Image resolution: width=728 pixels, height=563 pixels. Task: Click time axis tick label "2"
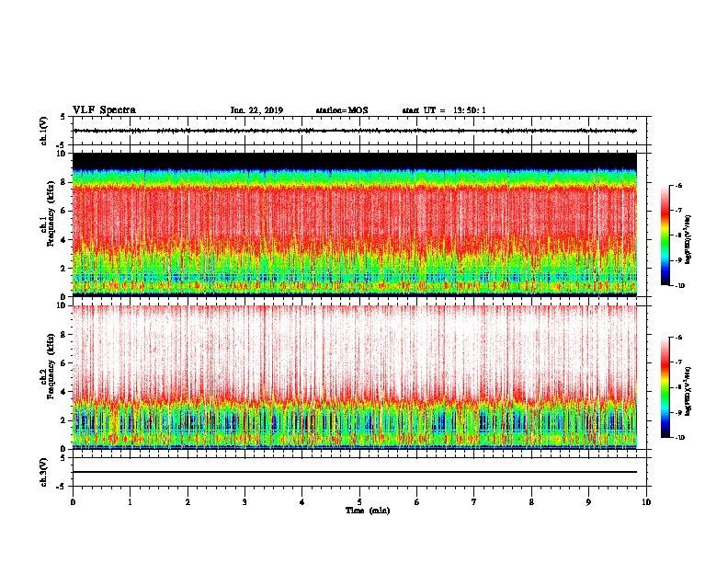point(188,502)
